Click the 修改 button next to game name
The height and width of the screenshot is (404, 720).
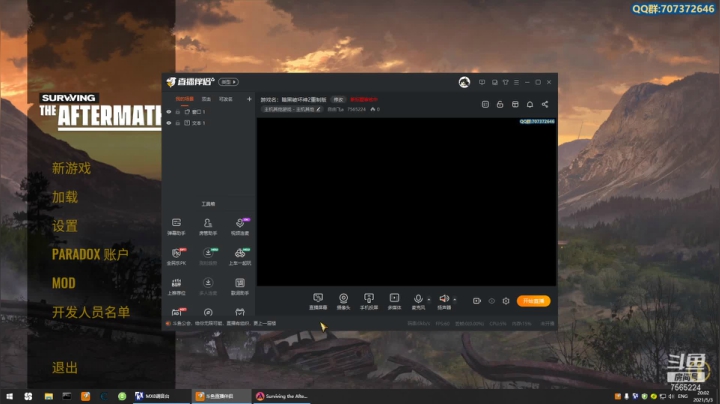[338, 100]
